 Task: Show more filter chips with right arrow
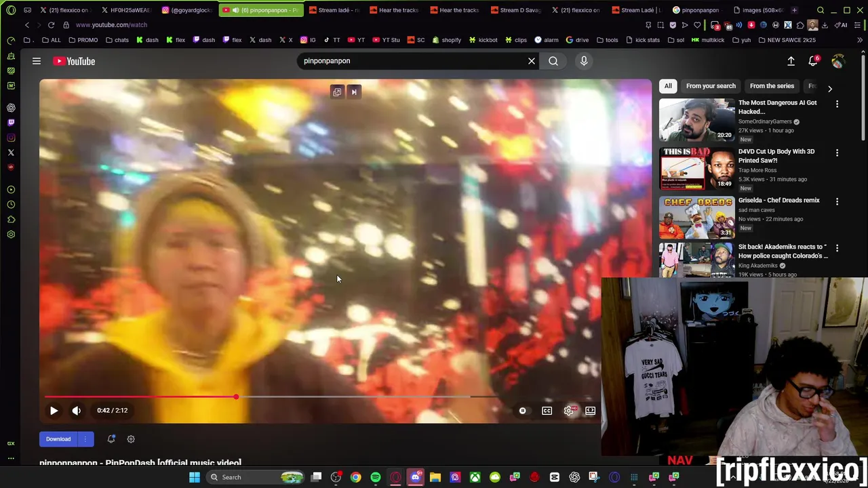[830, 89]
